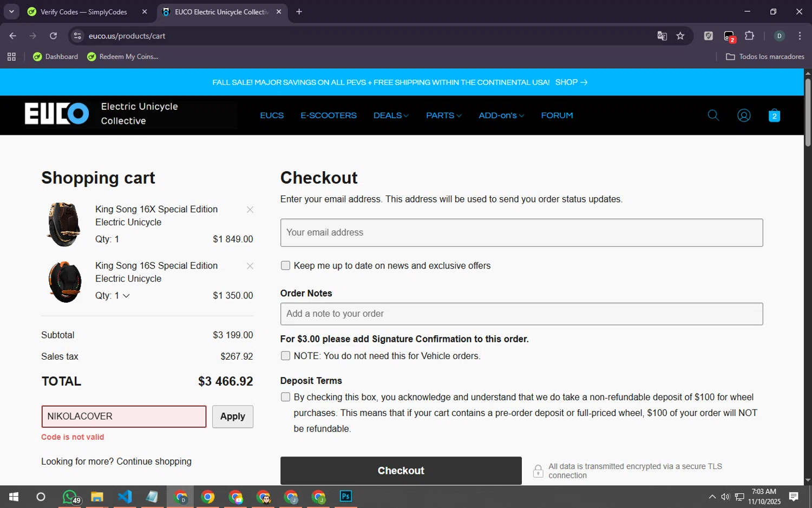Screen dimensions: 812x508
Task: Bookmark this page with the star icon
Action: tap(680, 36)
